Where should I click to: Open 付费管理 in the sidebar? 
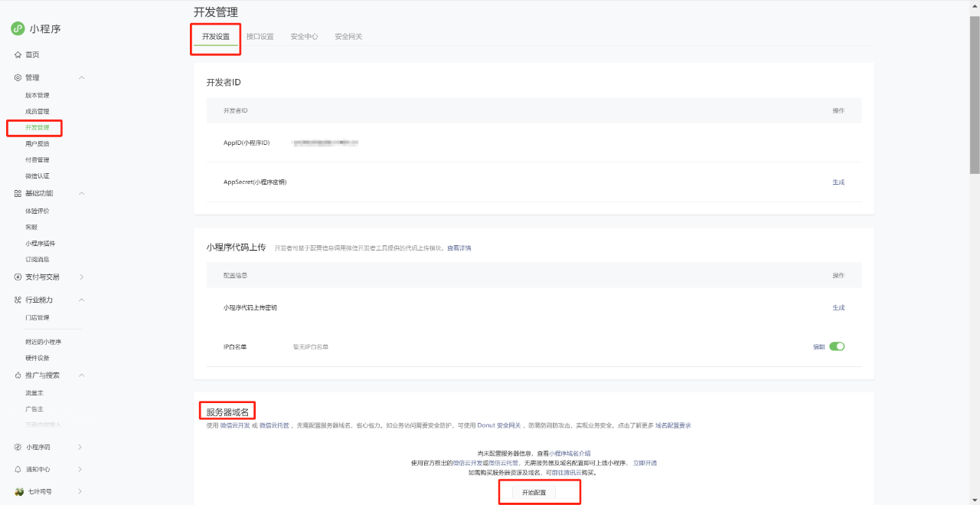point(38,160)
